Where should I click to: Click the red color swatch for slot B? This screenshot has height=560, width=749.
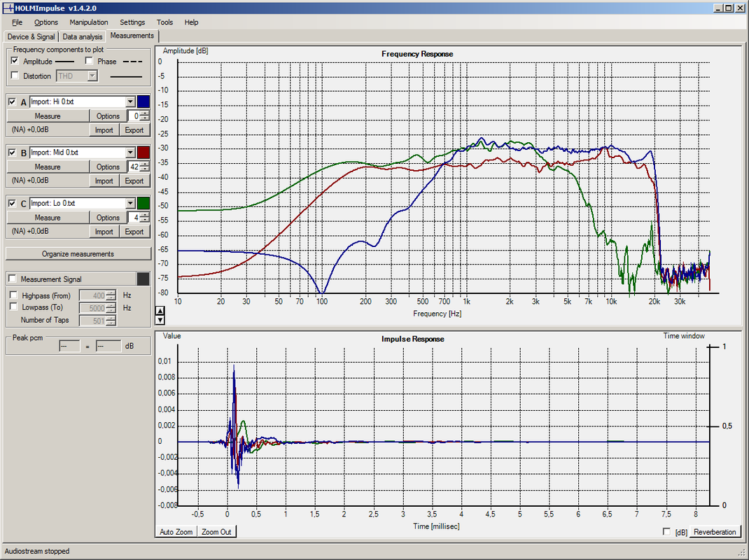143,153
